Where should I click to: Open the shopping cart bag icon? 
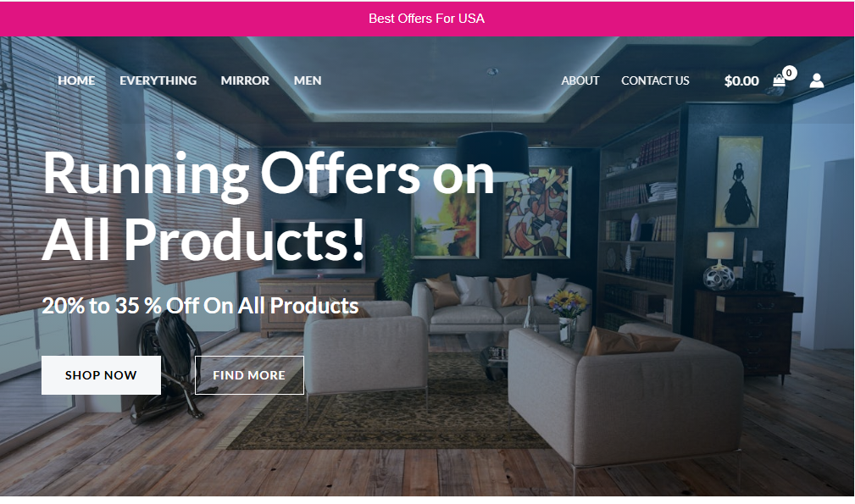pos(780,80)
